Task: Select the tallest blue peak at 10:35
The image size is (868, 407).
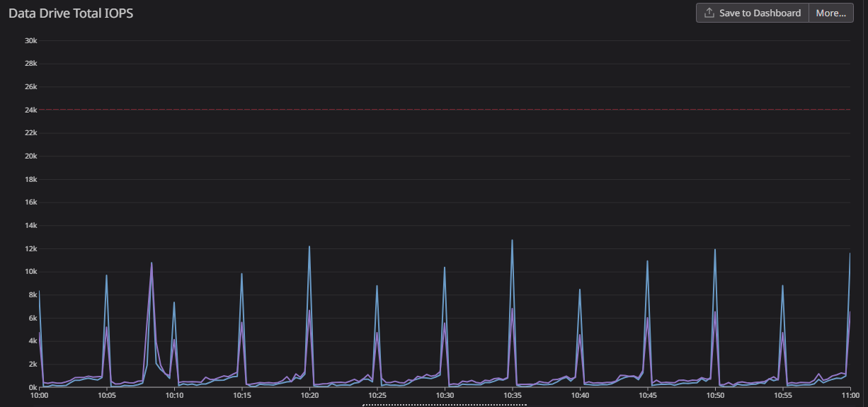Action: click(512, 241)
